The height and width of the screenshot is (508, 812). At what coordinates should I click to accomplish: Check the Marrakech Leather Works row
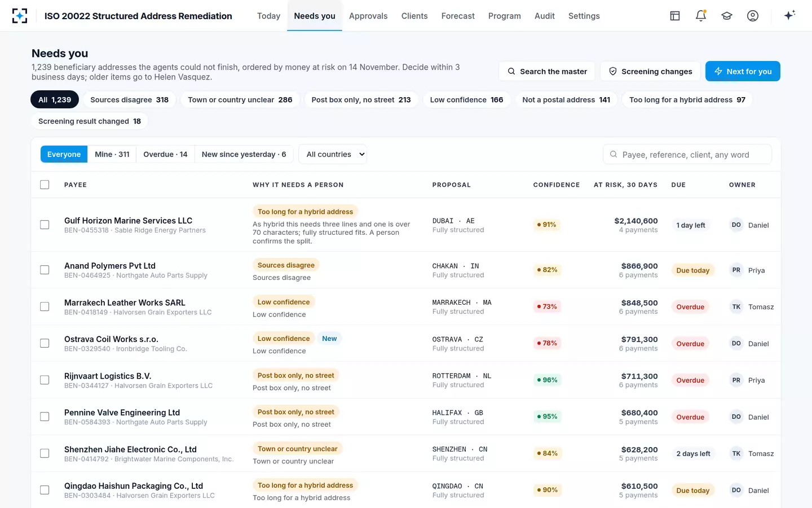point(45,306)
